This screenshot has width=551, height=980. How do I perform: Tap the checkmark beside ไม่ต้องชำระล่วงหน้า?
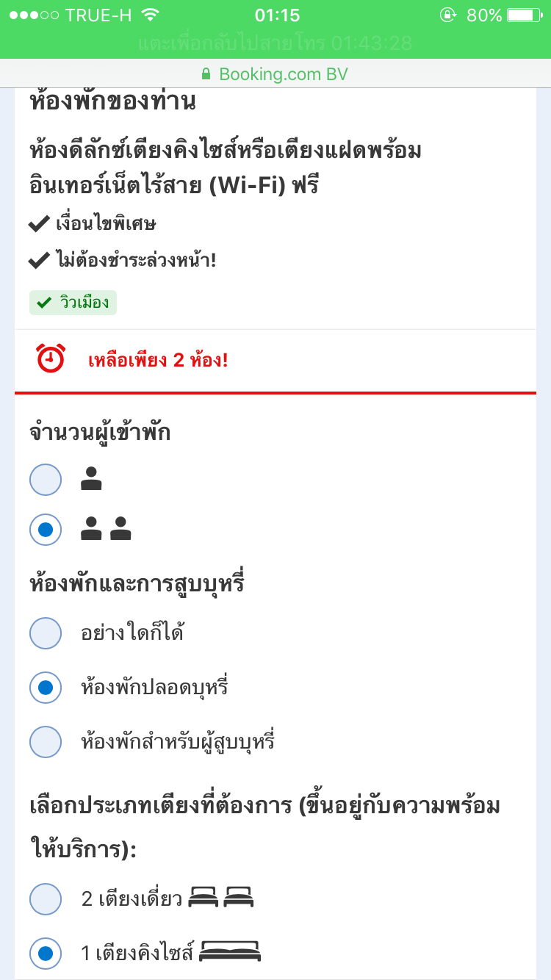point(39,259)
